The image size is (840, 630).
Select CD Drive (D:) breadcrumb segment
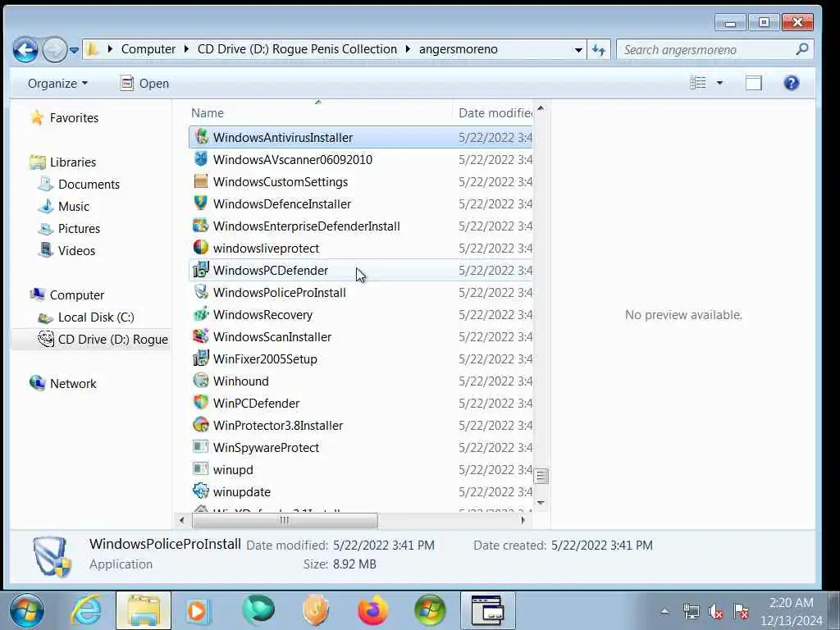(297, 49)
